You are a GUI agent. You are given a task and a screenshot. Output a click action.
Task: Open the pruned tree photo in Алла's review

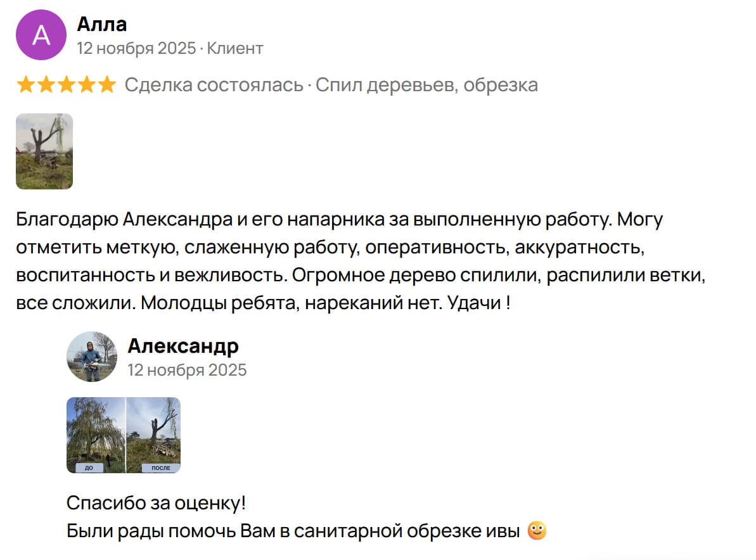point(44,151)
